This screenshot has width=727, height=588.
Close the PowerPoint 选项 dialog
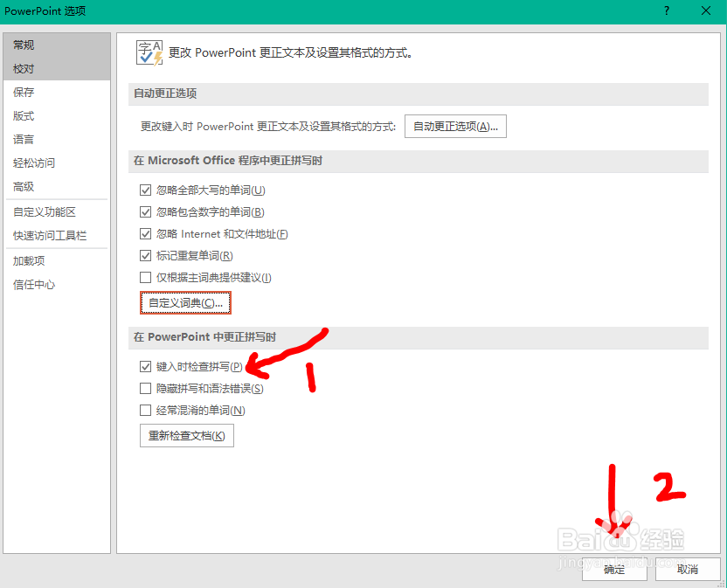coord(706,10)
